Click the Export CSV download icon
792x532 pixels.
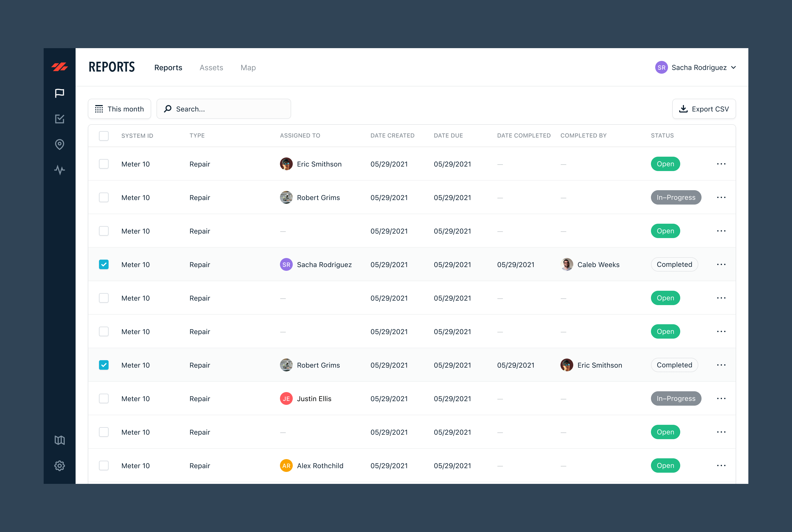(683, 109)
